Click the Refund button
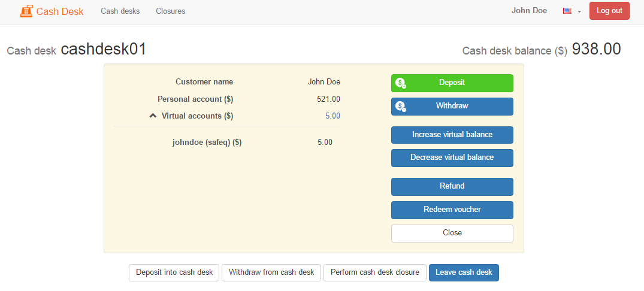Image resolution: width=644 pixels, height=291 pixels. click(x=452, y=186)
